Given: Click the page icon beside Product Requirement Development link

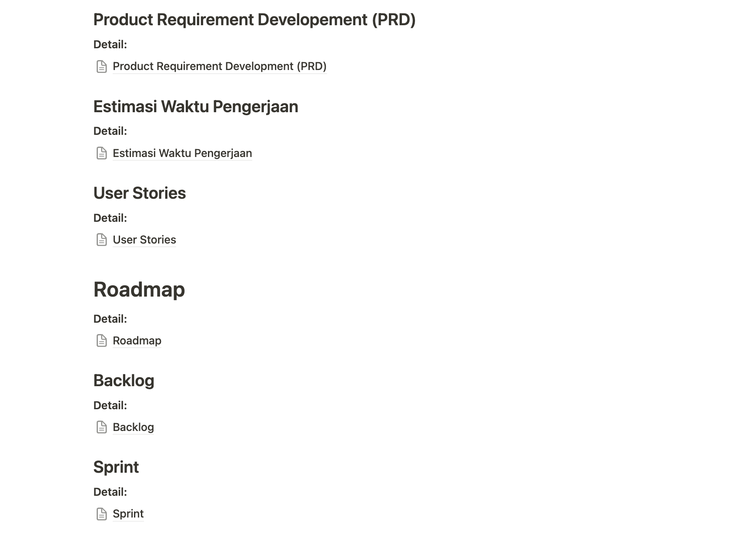Looking at the screenshot, I should [101, 67].
